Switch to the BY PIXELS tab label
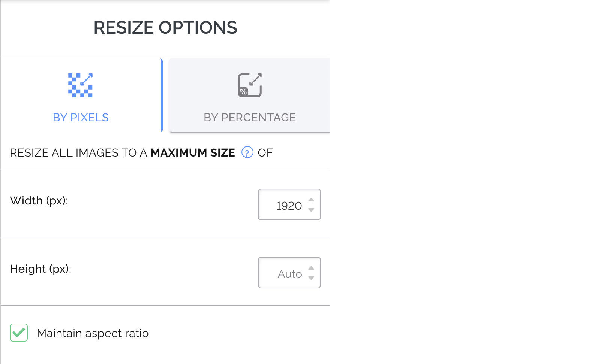The image size is (600, 364). [81, 118]
